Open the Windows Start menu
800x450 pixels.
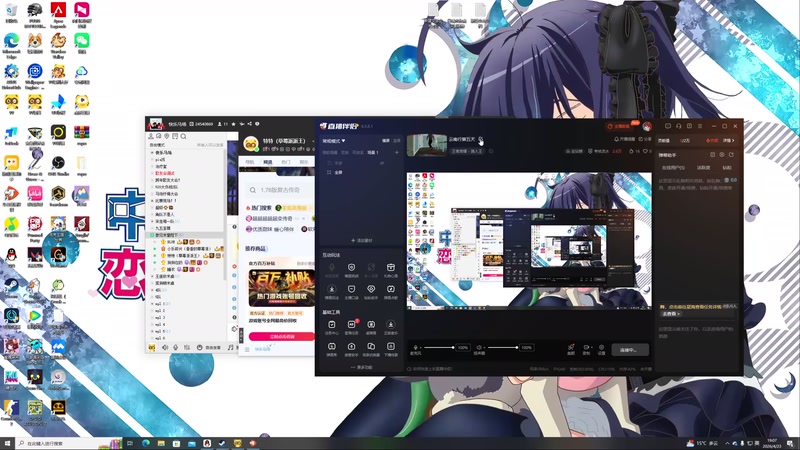[7, 443]
